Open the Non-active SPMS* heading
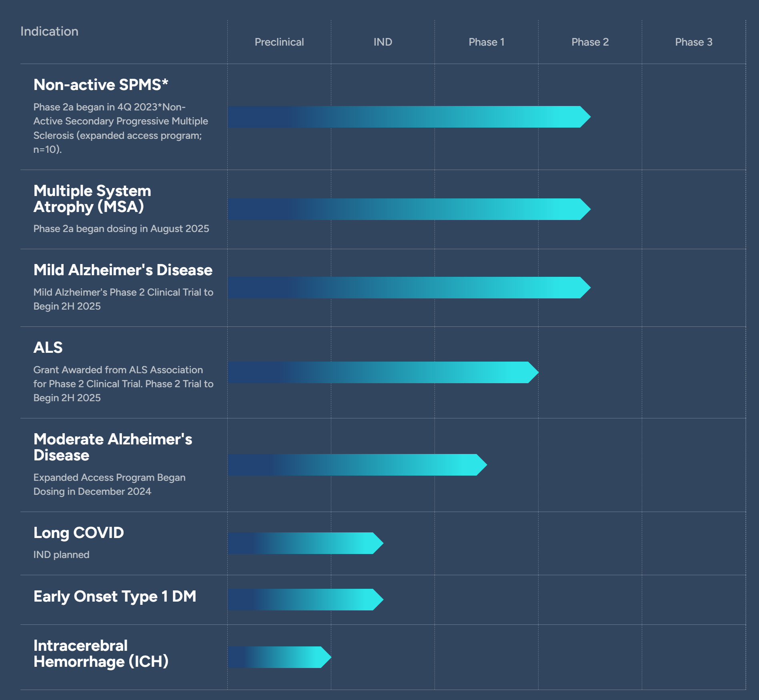This screenshot has height=700, width=759. coord(101,85)
